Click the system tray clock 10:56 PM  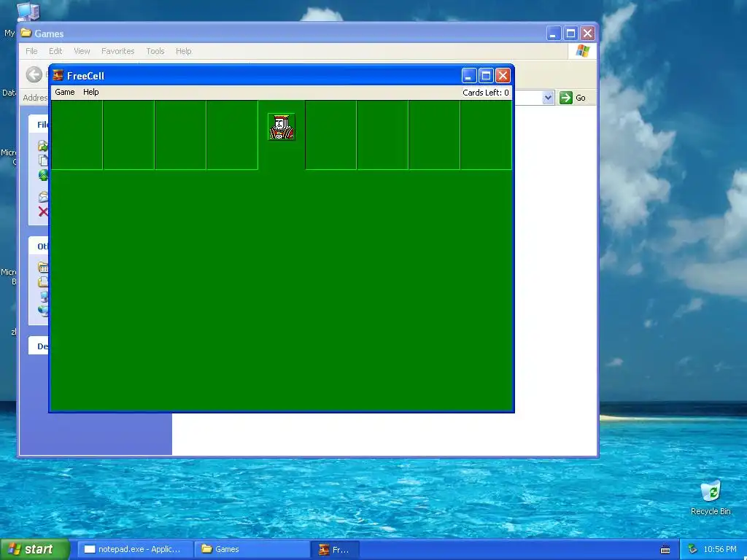(x=720, y=550)
